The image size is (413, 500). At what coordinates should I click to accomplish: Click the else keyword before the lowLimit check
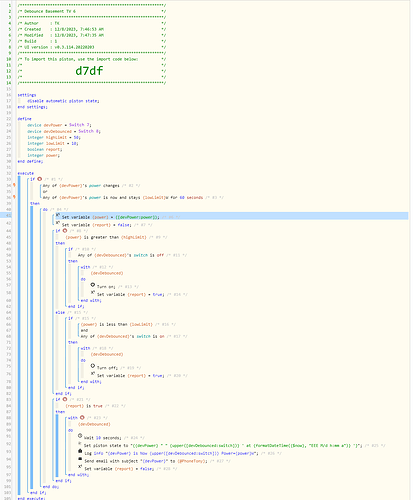[60, 312]
